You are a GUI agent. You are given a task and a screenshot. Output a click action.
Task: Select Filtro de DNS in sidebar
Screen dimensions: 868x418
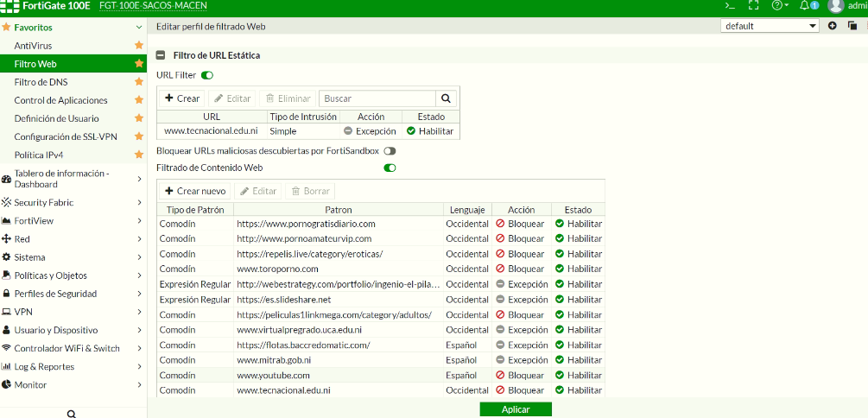tap(41, 82)
